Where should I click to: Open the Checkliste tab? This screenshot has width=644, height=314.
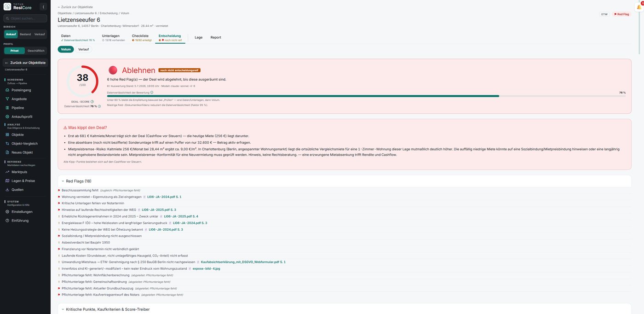(x=141, y=38)
